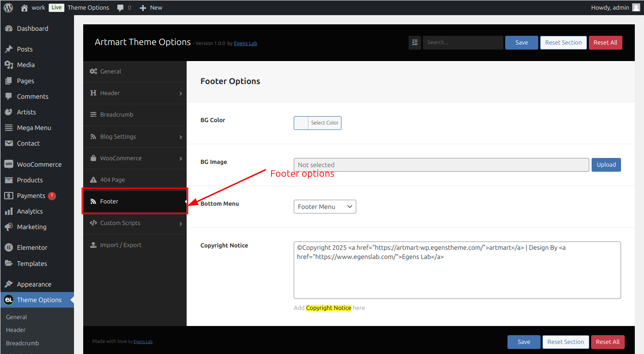Click the Analytics bar chart icon

point(9,211)
